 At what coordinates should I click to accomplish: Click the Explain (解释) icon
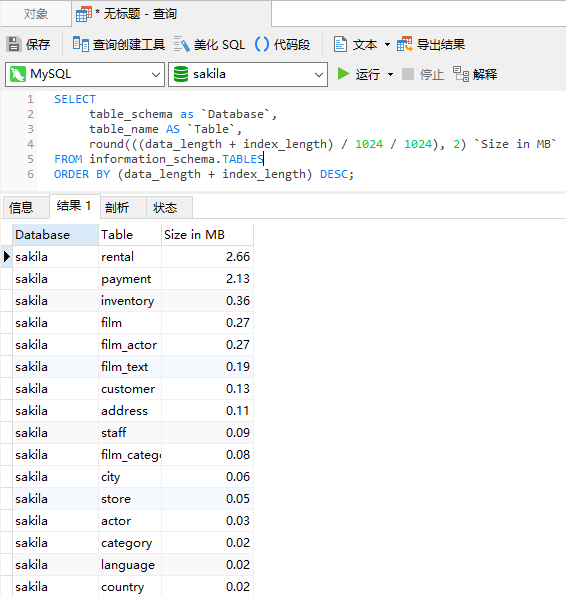click(461, 74)
